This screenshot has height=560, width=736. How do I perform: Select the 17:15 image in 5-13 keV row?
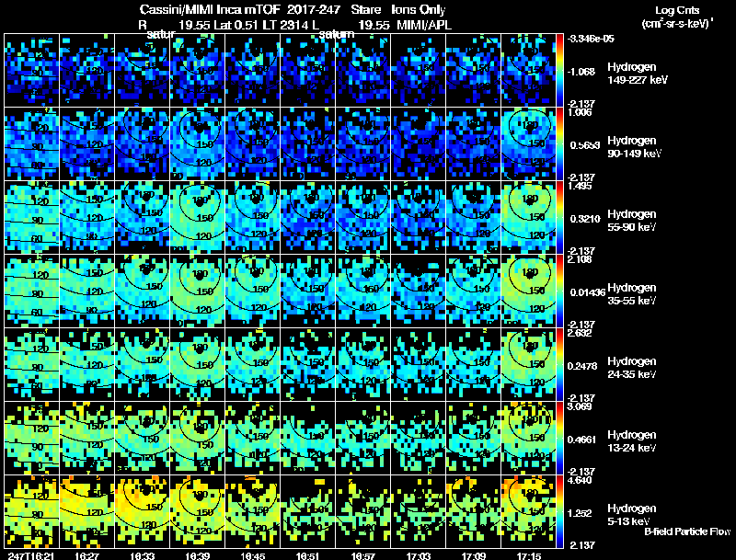(528, 511)
